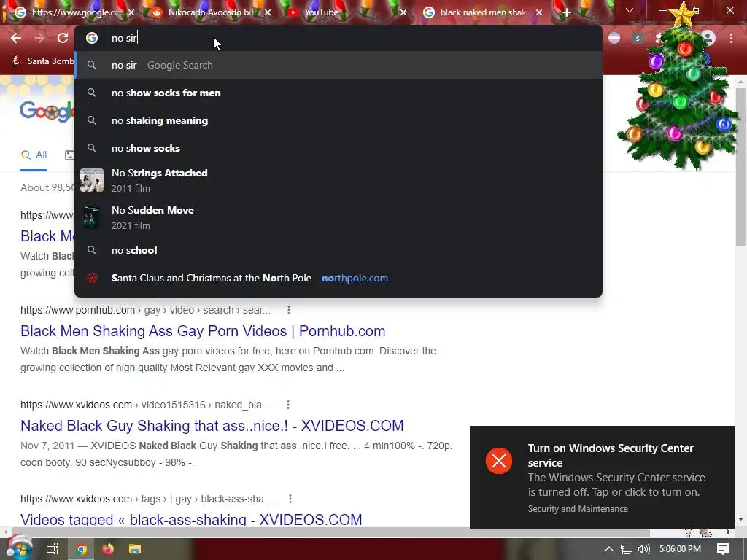Click the Google logo on the results page
The height and width of the screenshot is (560, 747).
click(46, 112)
